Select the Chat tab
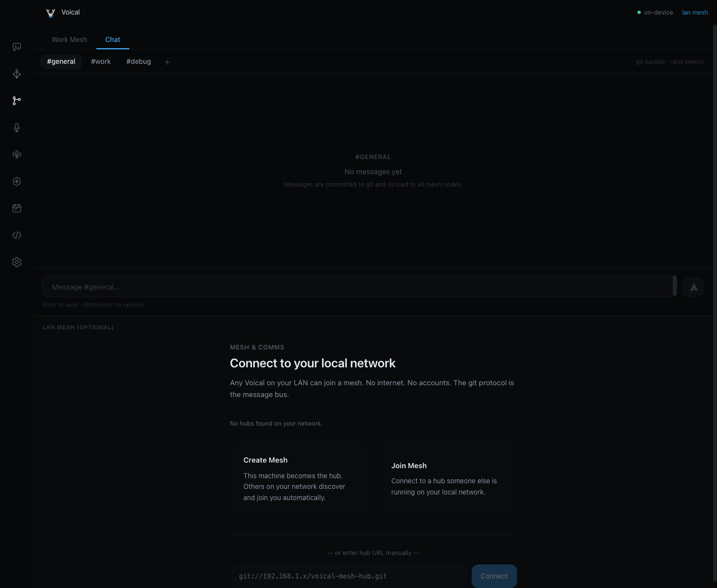The image size is (717, 588). [113, 40]
